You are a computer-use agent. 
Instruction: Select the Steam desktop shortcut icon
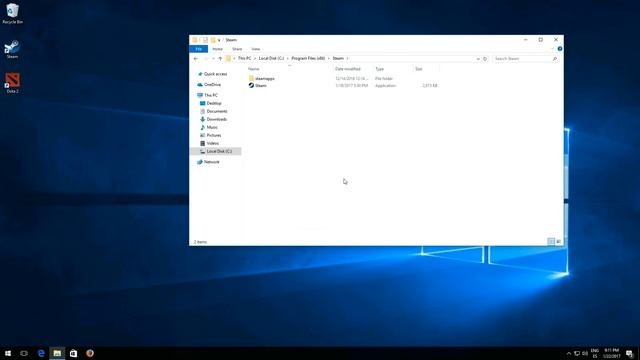pos(12,49)
